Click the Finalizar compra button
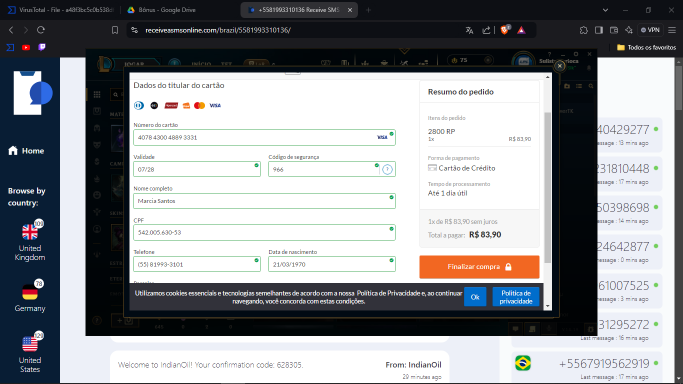683x384 pixels. point(479,267)
